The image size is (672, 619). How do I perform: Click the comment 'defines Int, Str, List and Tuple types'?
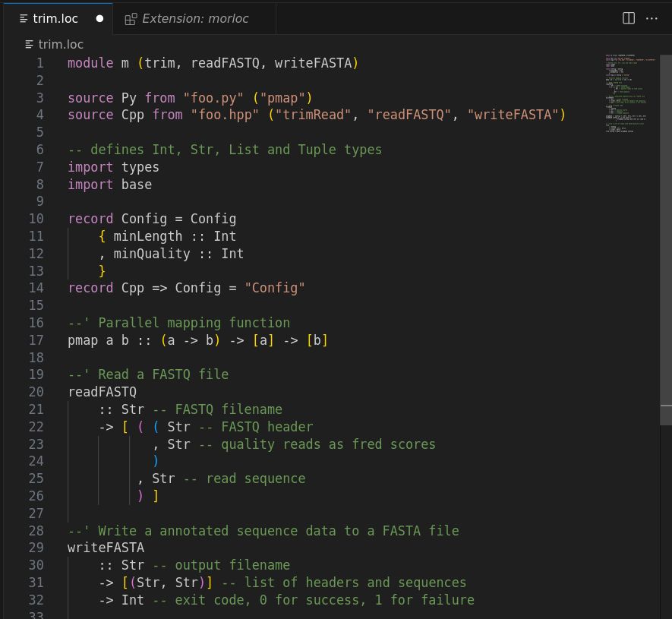pyautogui.click(x=235, y=150)
